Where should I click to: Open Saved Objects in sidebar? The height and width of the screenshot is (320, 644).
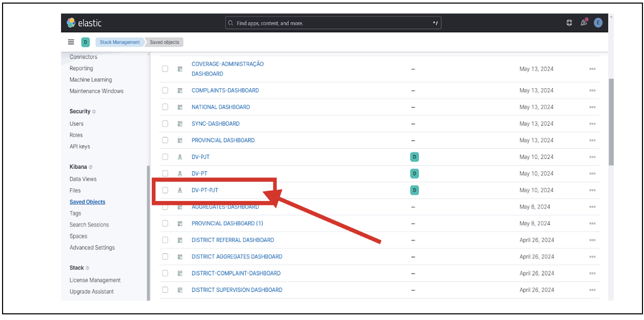88,202
